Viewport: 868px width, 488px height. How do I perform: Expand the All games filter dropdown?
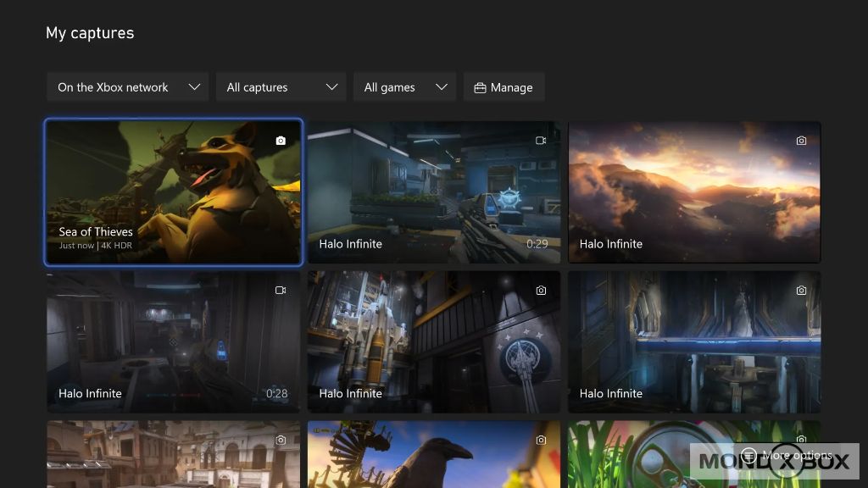pos(404,87)
